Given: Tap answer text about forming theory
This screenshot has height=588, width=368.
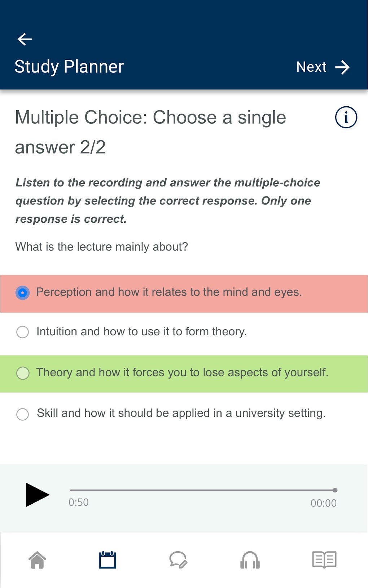Looking at the screenshot, I should (141, 332).
